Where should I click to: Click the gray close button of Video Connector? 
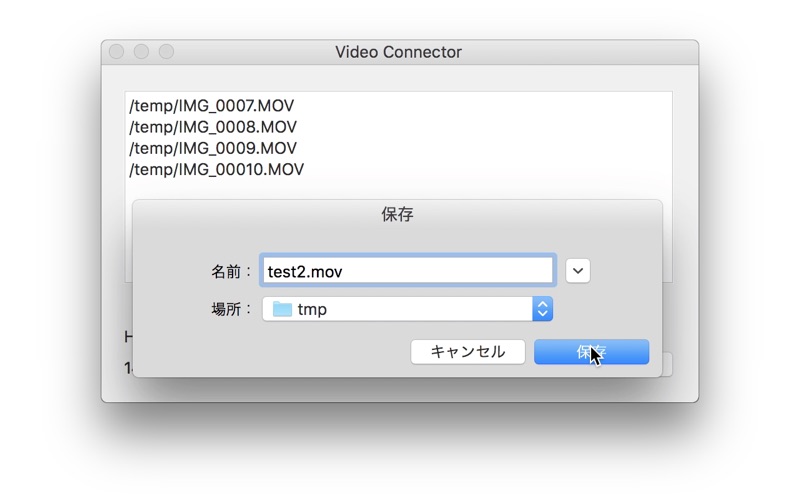[117, 52]
